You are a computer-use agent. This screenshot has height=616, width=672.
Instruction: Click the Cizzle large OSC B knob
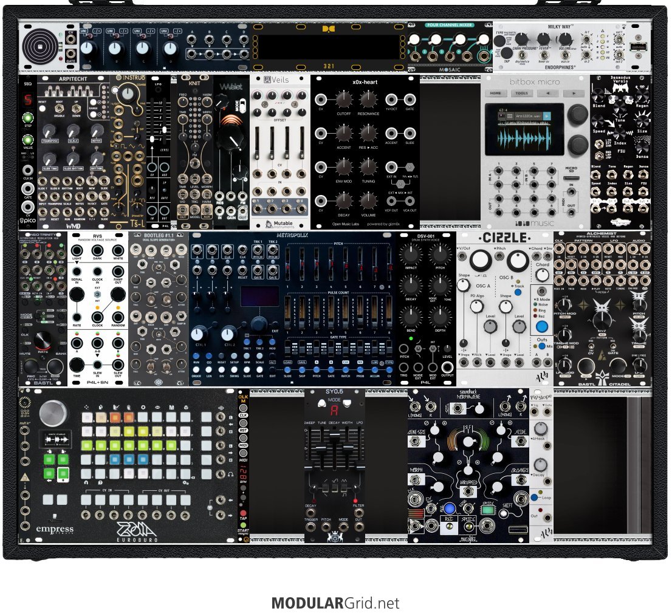pyautogui.click(x=518, y=261)
